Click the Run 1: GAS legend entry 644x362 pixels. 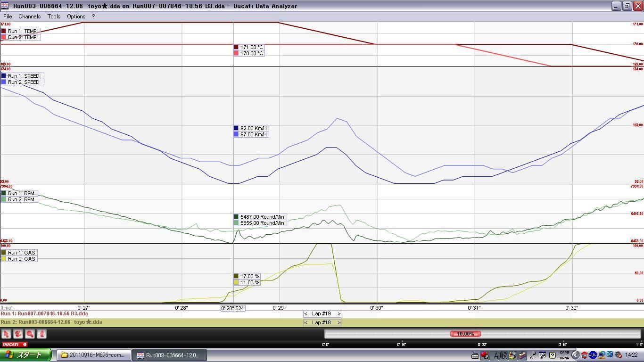[19, 253]
